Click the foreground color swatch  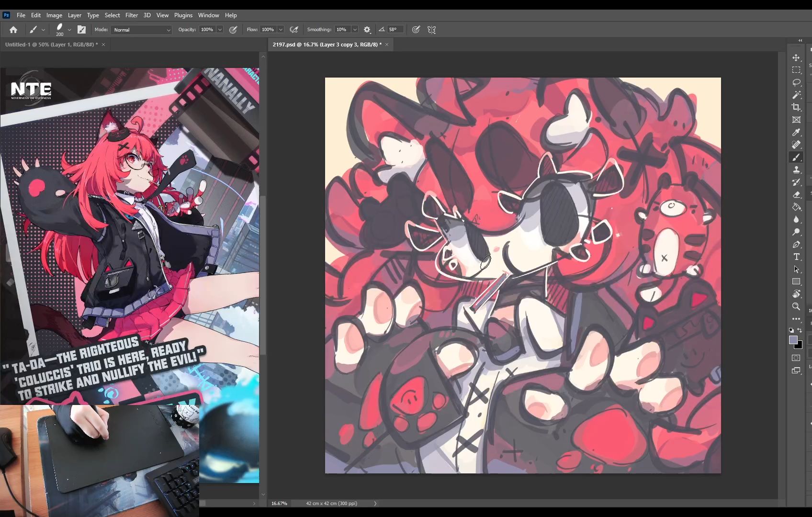point(793,340)
